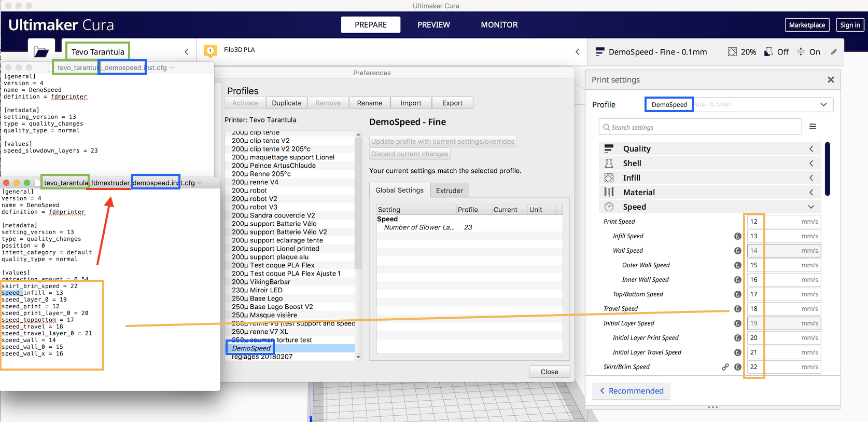
Task: Click the Quality category icon
Action: coord(609,149)
